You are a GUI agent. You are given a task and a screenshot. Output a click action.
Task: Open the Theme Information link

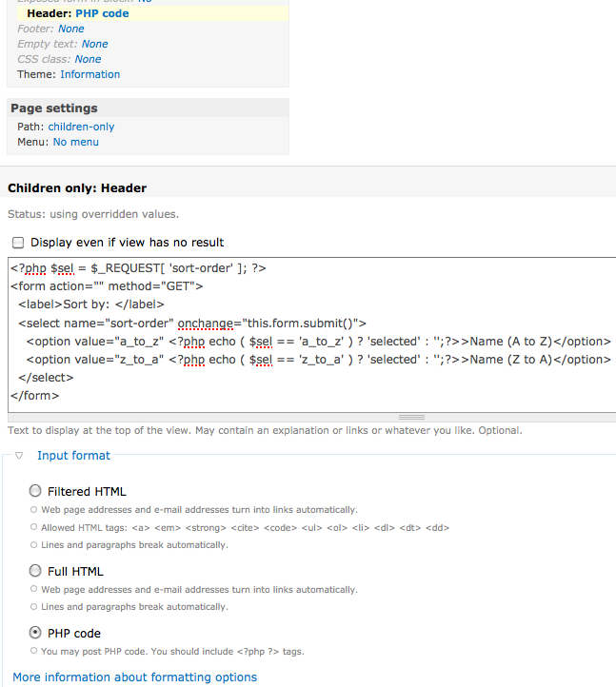[89, 74]
